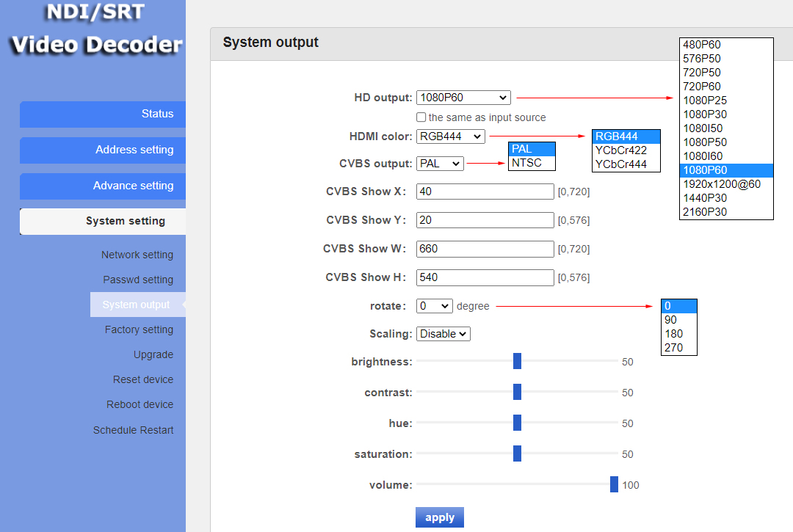Choose 720P50 in resolution list
This screenshot has height=532, width=793.
(726, 72)
